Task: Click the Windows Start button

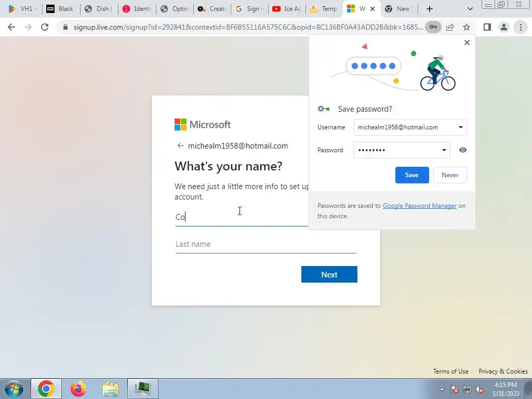Action: 14,389
